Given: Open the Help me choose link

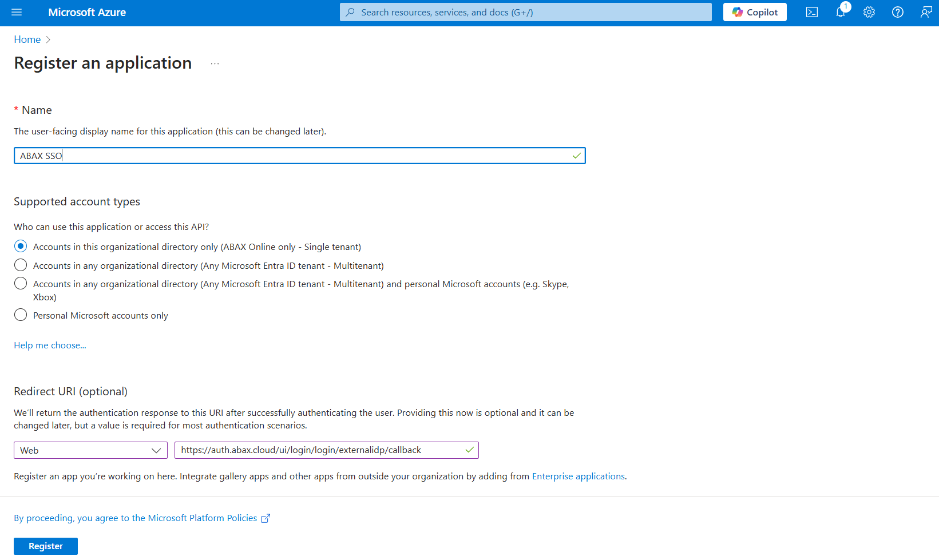Looking at the screenshot, I should click(50, 345).
